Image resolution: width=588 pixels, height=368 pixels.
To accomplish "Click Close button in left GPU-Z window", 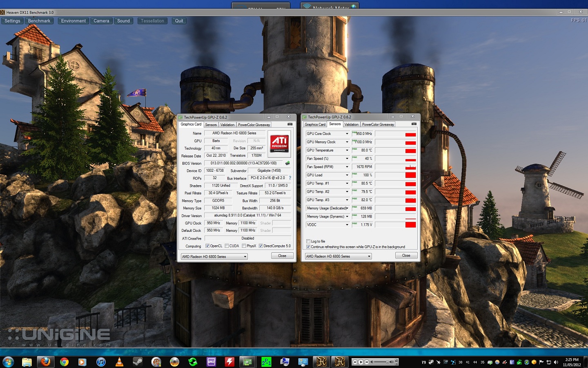I will [x=282, y=256].
